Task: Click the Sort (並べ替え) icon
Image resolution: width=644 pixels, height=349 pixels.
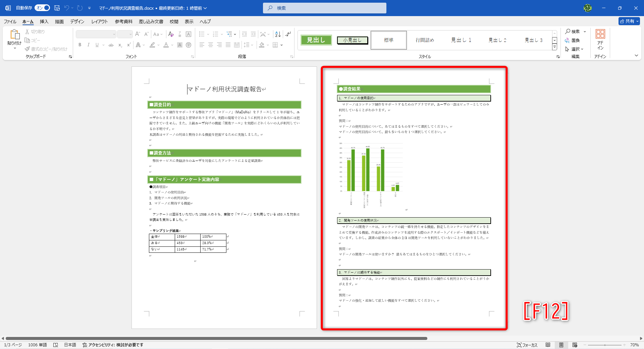Action: tap(277, 34)
